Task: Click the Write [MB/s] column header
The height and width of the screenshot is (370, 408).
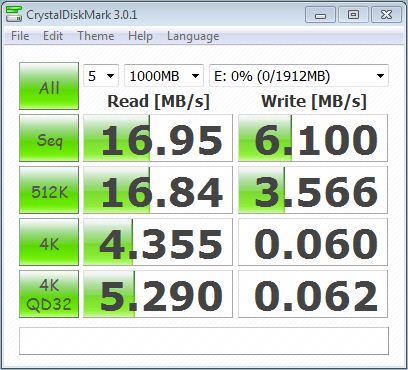Action: tap(314, 101)
